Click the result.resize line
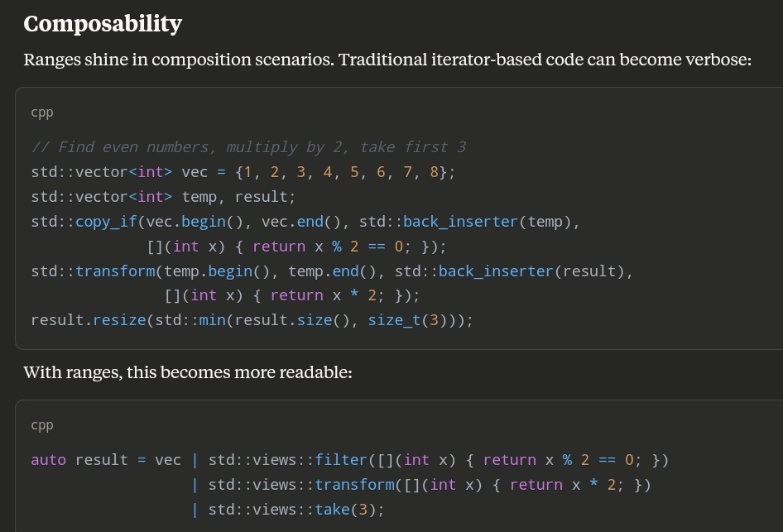The width and height of the screenshot is (783, 532). [x=252, y=320]
